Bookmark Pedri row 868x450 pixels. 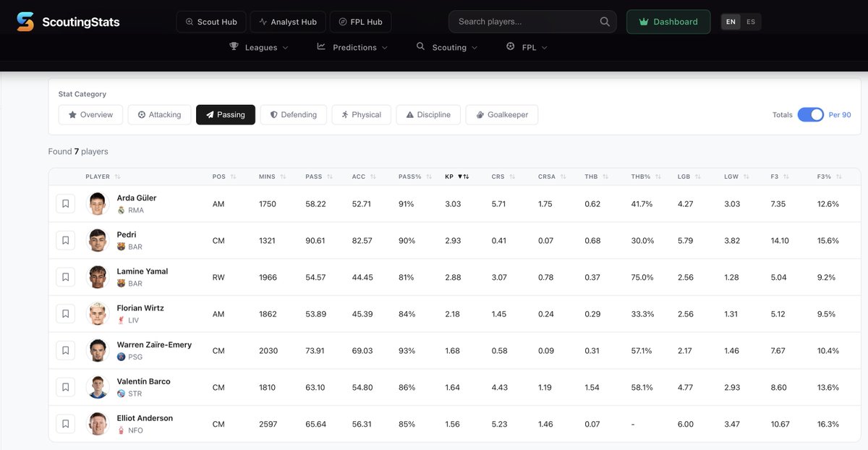pos(65,241)
